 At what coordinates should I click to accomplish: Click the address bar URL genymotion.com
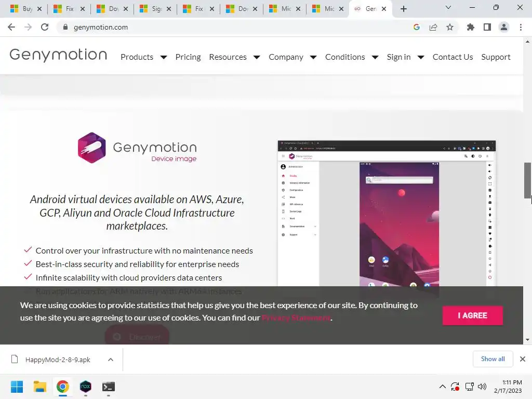(101, 27)
